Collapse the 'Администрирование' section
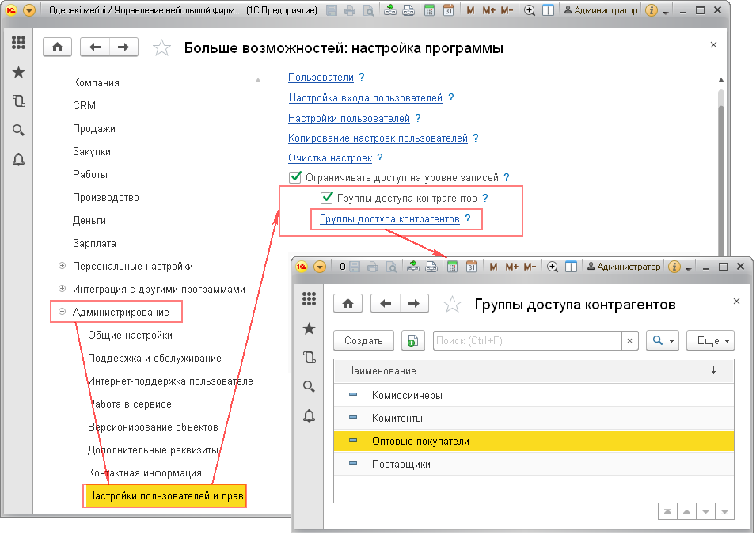 [x=62, y=312]
